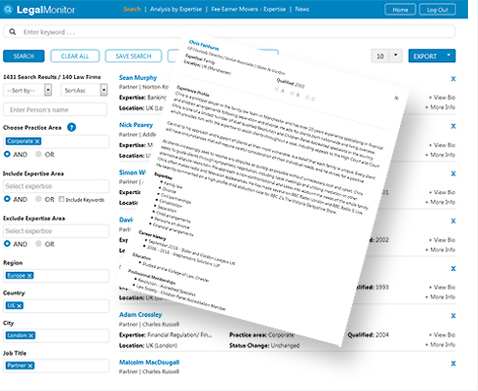Select AND for Include Expertise Area

pos(7,199)
